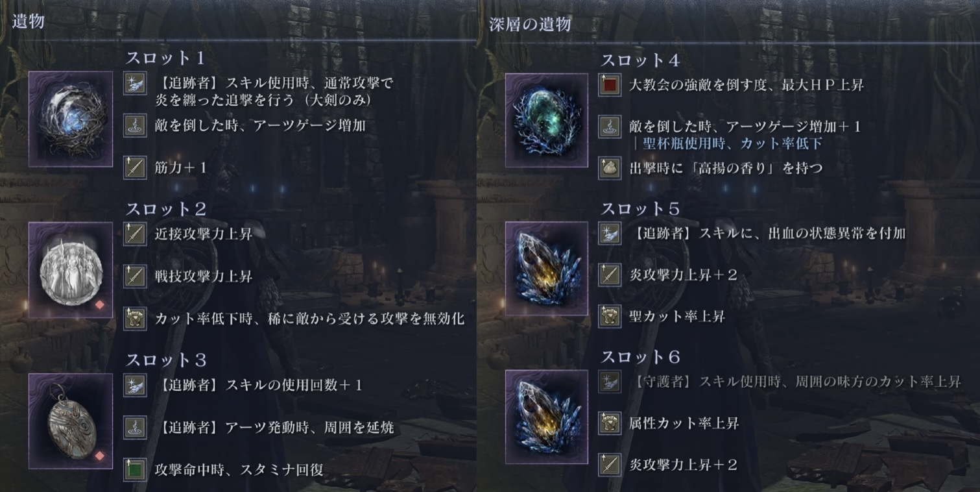Viewport: 980px width, 492px height.
Task: Click the greyed skill icon beside 【守護者】スキル使用時
Action: click(610, 382)
